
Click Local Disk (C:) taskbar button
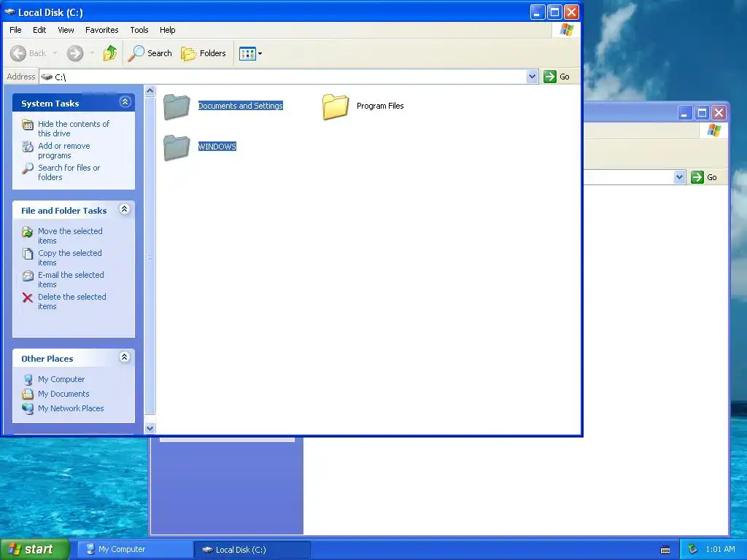(x=252, y=550)
